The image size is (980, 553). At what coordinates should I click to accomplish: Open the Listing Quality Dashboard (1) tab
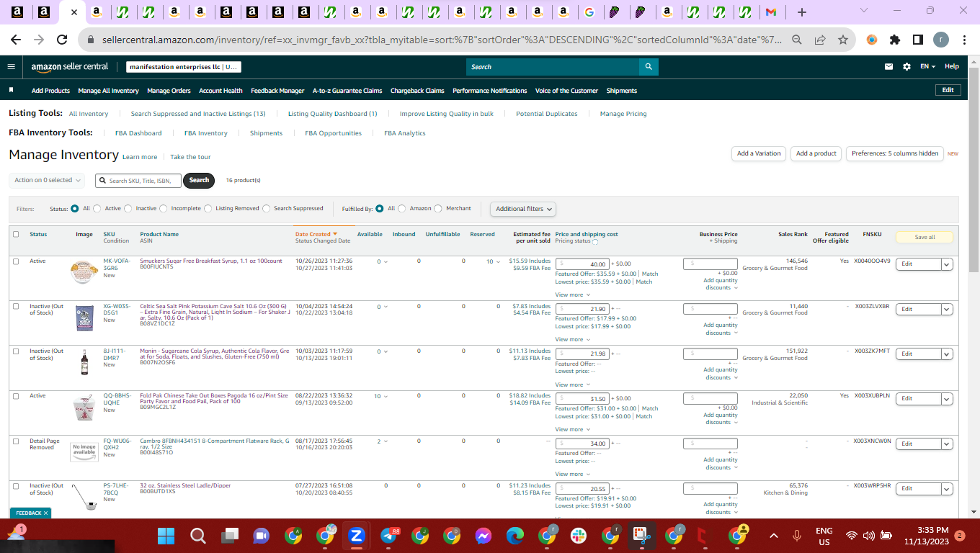click(x=332, y=114)
